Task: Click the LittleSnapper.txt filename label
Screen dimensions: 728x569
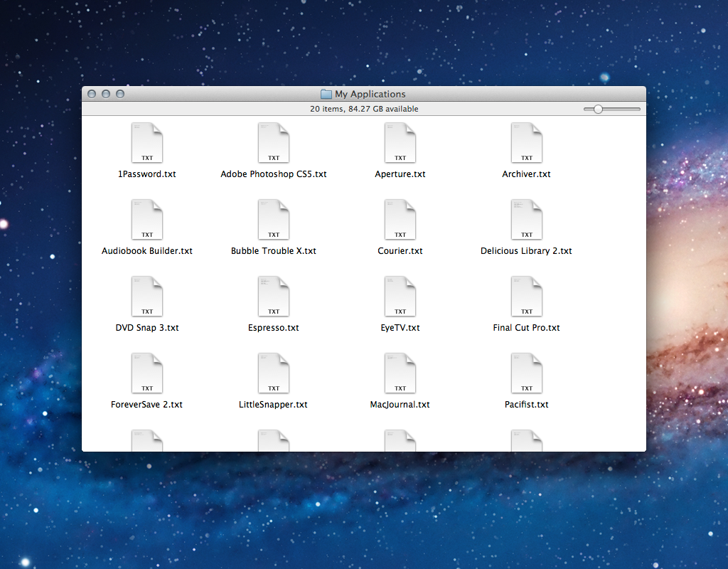Action: tap(274, 405)
